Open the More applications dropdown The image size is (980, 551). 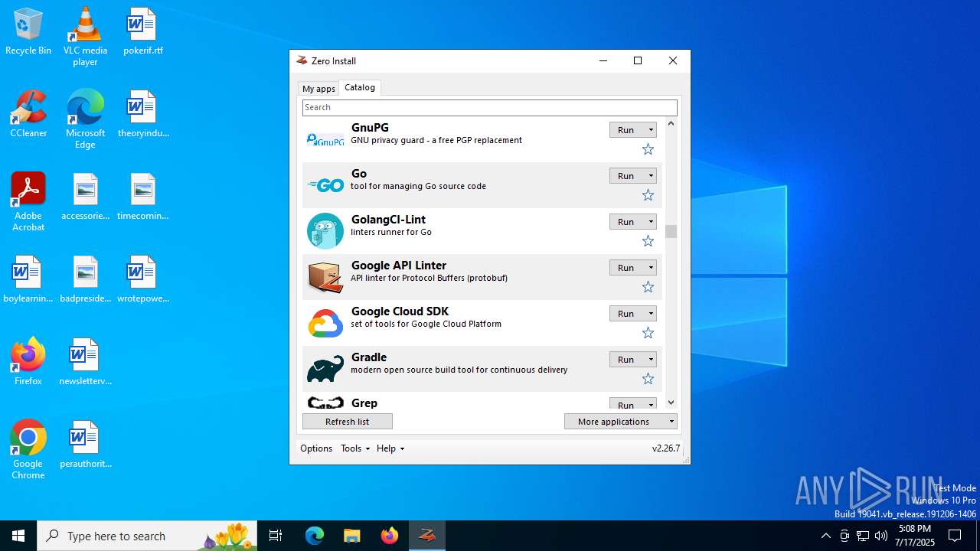(621, 422)
